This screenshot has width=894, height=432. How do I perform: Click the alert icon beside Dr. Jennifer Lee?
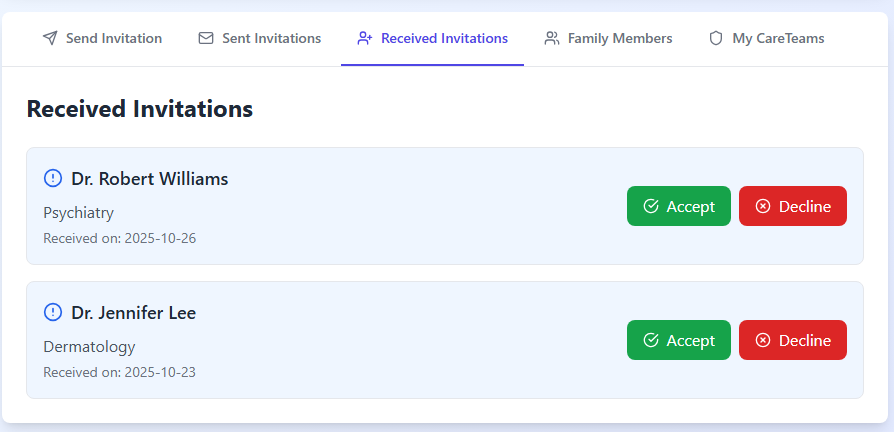click(53, 313)
